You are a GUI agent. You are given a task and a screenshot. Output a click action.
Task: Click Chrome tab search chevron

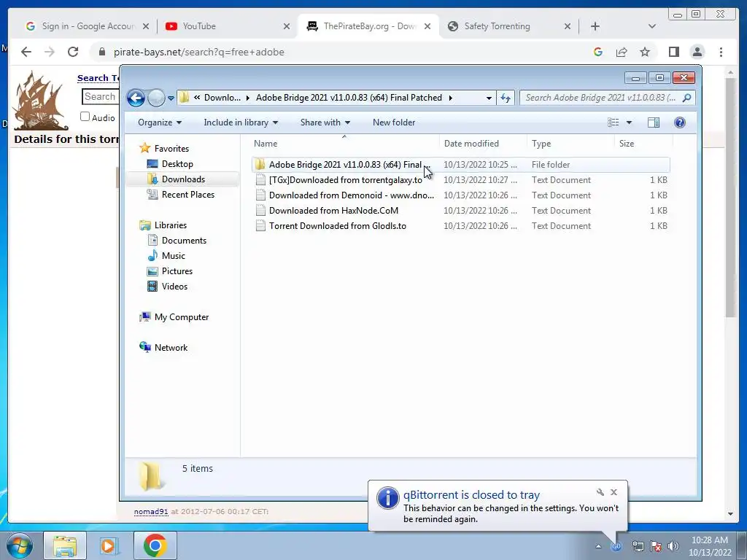tap(651, 26)
